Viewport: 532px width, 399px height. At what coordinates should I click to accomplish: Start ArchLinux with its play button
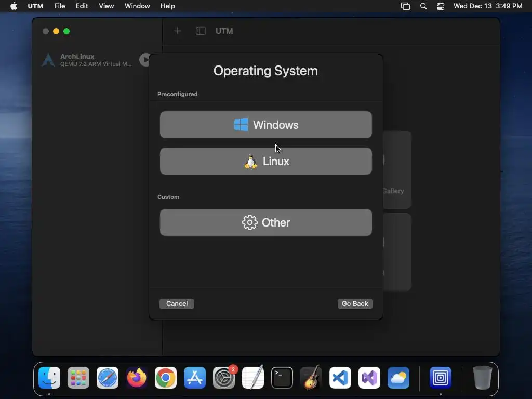[144, 60]
